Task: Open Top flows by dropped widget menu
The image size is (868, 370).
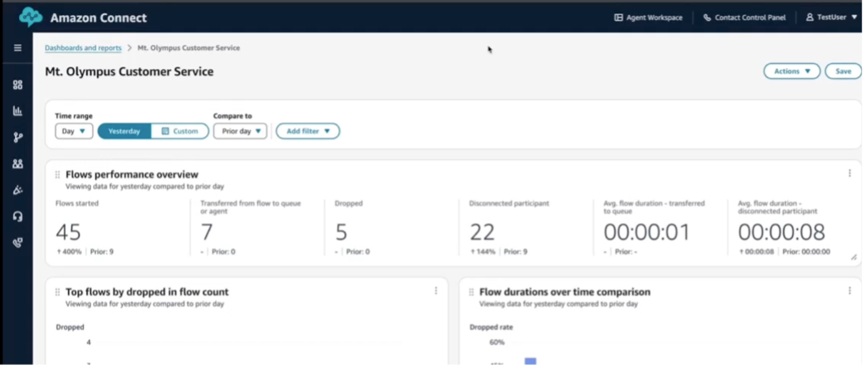Action: tap(436, 291)
